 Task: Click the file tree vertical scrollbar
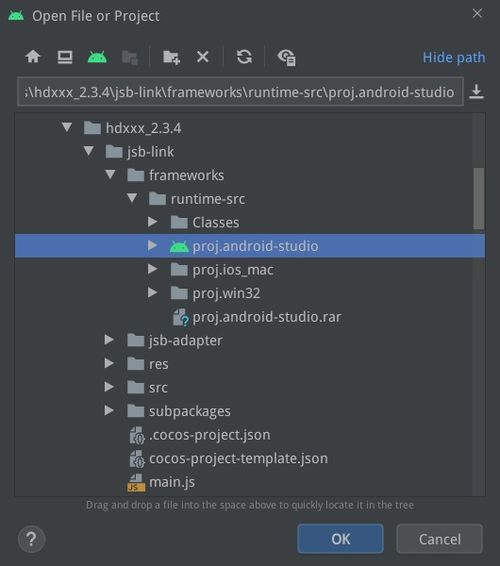(x=479, y=199)
